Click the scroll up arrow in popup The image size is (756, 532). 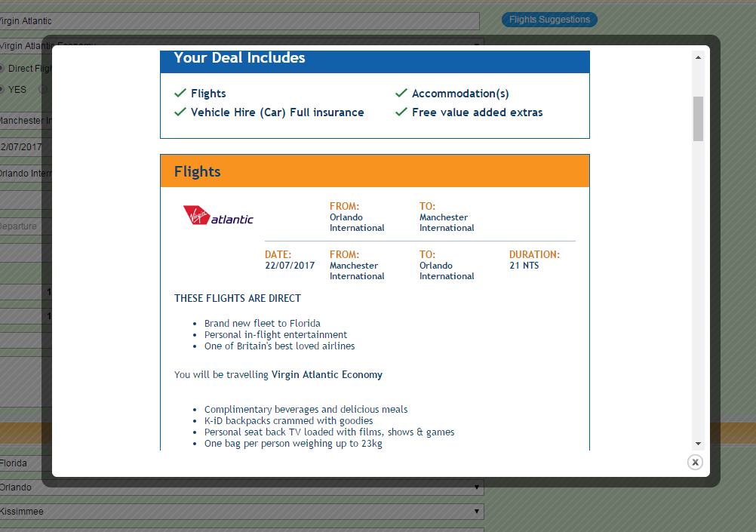(698, 57)
